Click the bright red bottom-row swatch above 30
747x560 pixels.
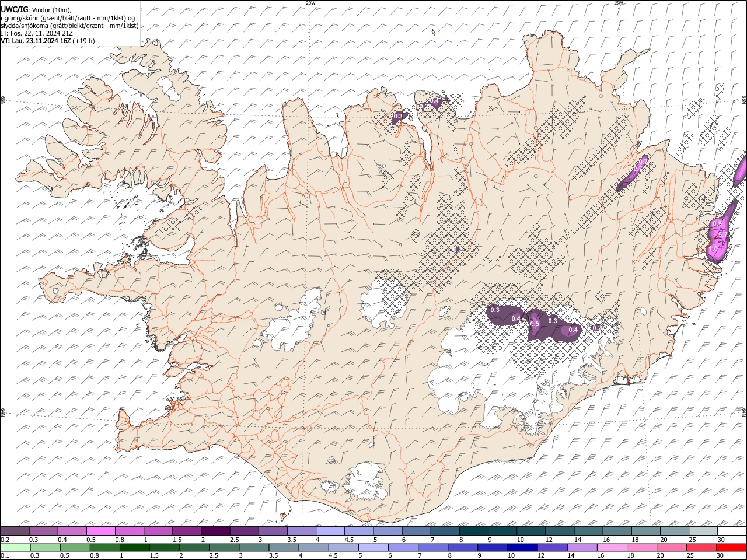731,548
